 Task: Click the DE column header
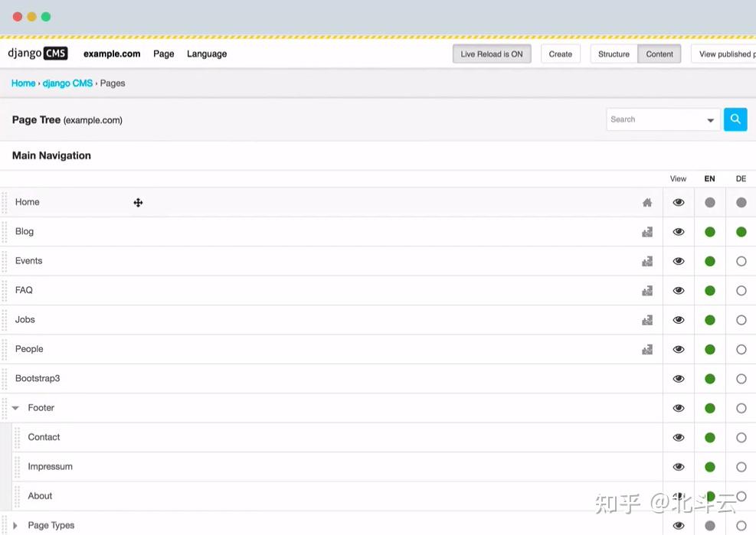pyautogui.click(x=741, y=179)
